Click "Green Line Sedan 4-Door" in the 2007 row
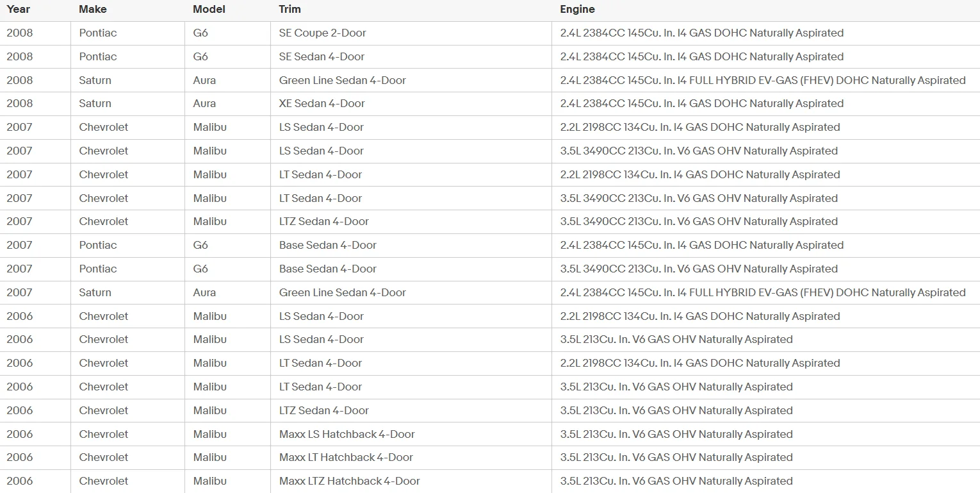The image size is (980, 493). pyautogui.click(x=343, y=292)
